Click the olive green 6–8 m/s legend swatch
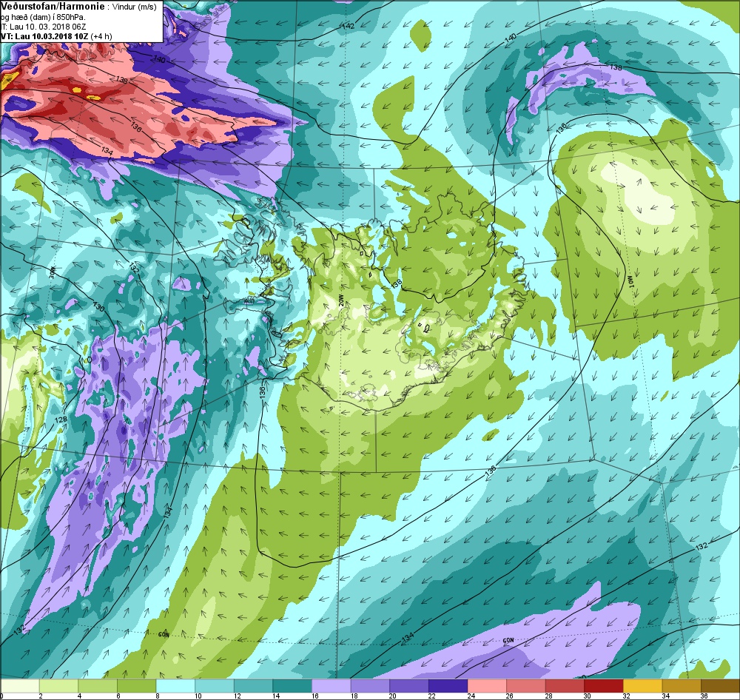This screenshot has width=740, height=700. [136, 686]
